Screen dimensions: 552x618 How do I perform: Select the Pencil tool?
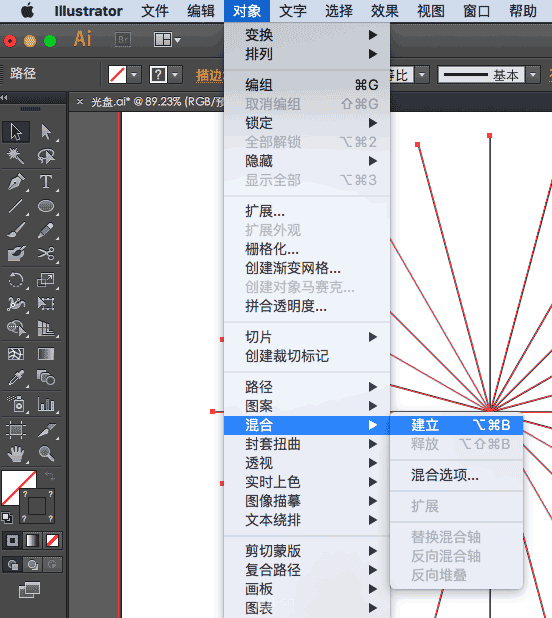(46, 230)
